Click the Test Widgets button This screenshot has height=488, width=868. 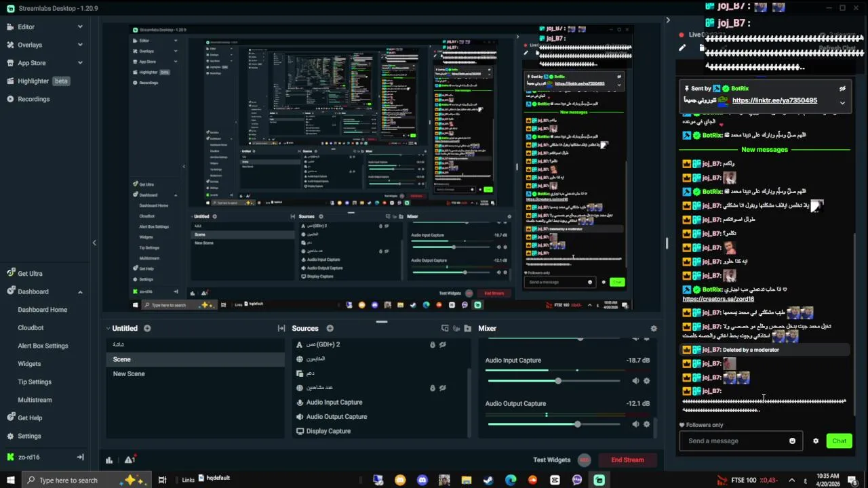point(551,460)
